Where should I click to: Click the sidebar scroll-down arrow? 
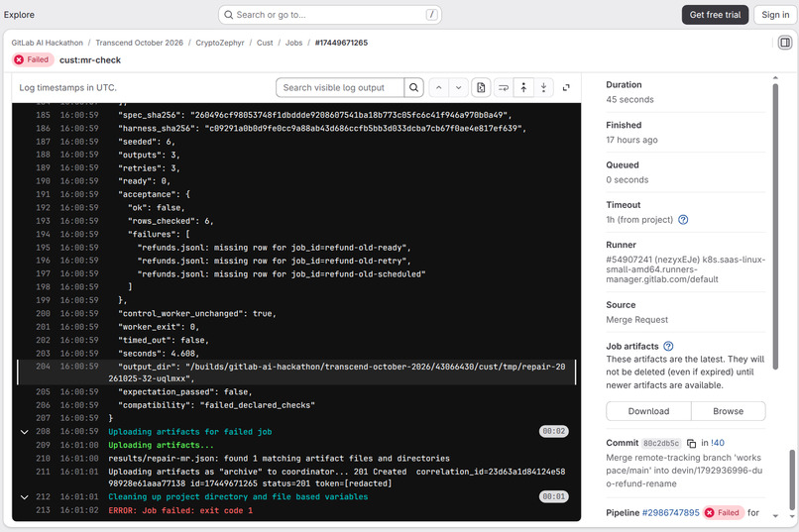(775, 516)
